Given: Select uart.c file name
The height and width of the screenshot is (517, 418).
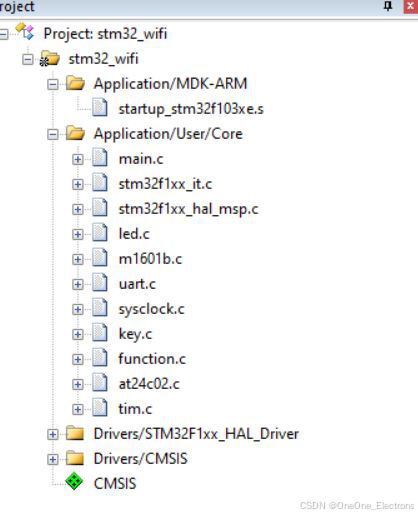Looking at the screenshot, I should [137, 284].
